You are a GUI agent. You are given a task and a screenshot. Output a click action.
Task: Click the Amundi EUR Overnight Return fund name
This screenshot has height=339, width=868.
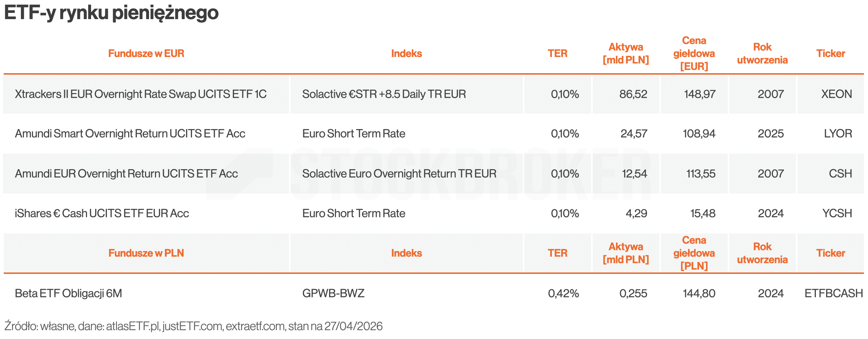point(126,174)
